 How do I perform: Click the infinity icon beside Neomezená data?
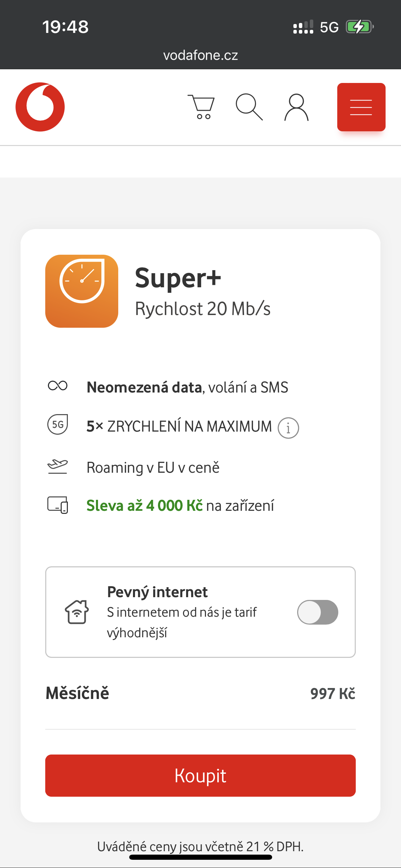(x=58, y=386)
